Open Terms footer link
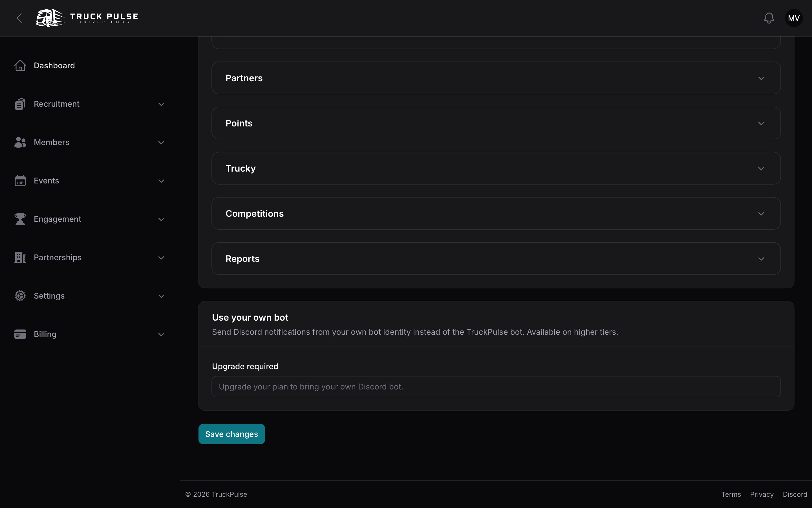Image resolution: width=812 pixels, height=508 pixels. [731, 494]
